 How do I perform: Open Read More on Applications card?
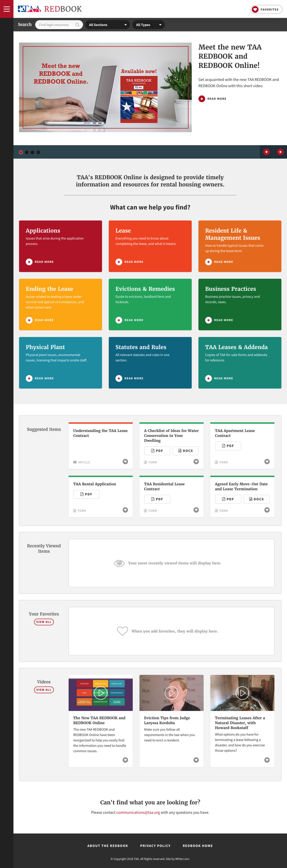pos(40,262)
